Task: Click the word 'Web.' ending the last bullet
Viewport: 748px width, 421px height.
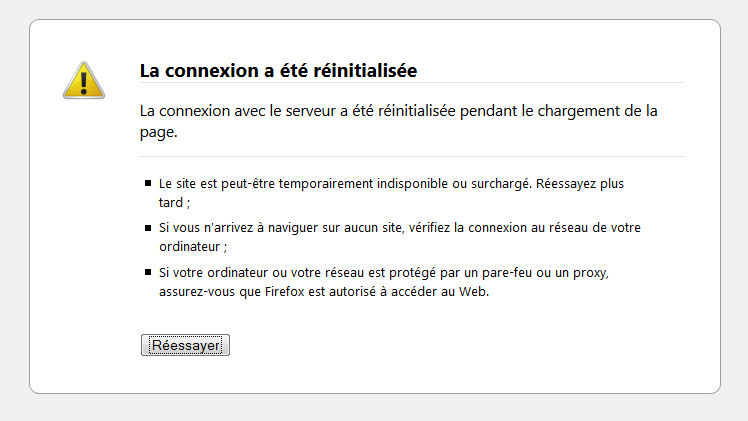Action: click(x=474, y=291)
